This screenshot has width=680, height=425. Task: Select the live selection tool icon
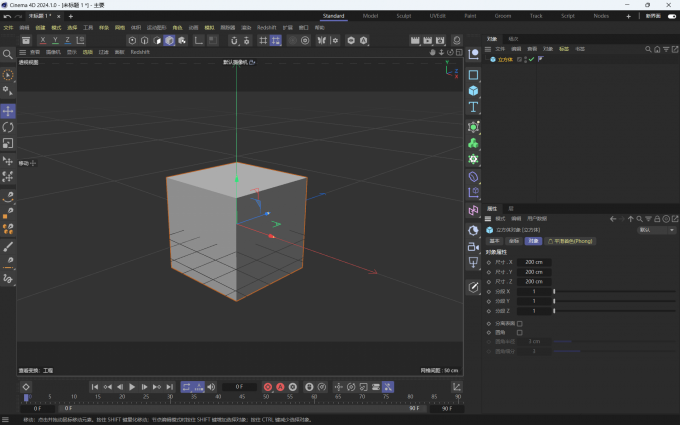click(8, 75)
